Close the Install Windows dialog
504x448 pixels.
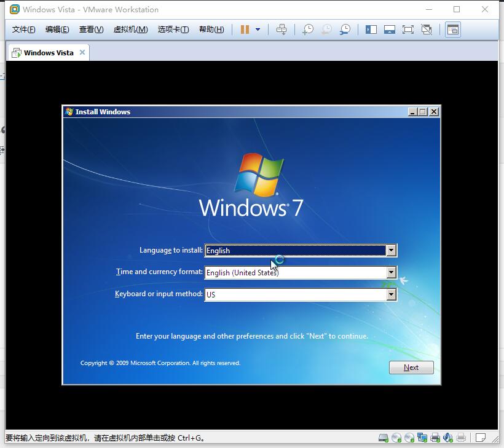tap(434, 111)
